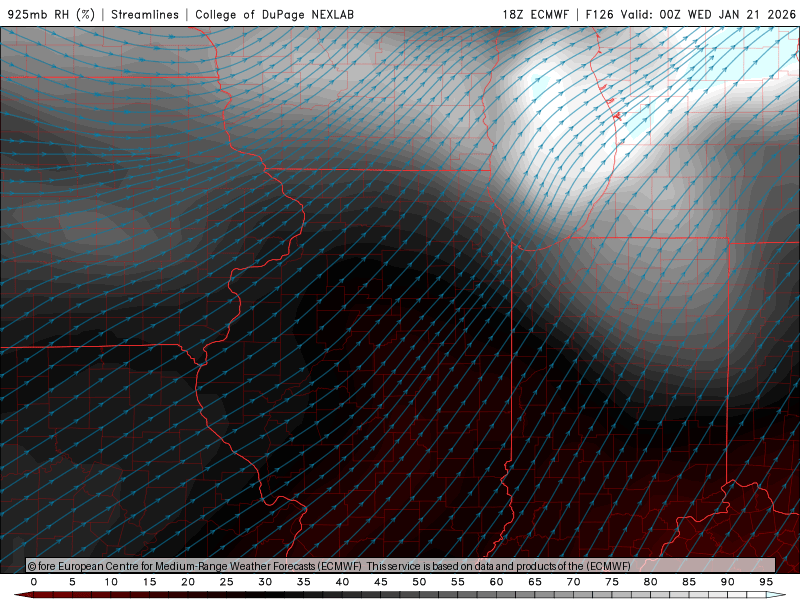Click the "65" RH scale number
This screenshot has width=800, height=600.
click(x=535, y=582)
